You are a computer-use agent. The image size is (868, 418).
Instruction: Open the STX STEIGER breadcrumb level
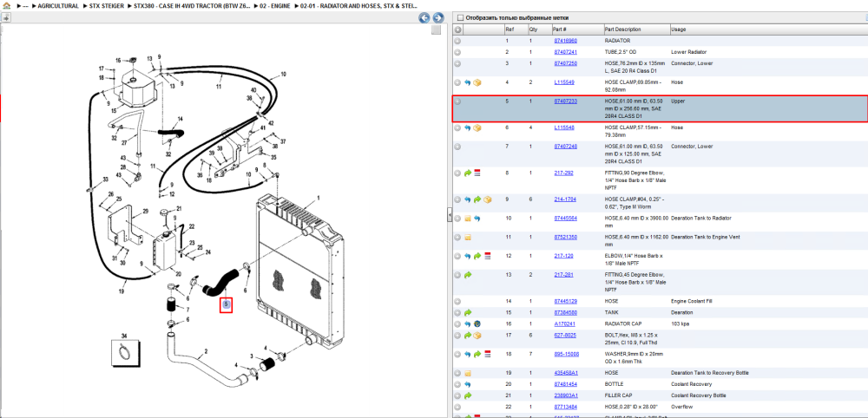pos(106,6)
